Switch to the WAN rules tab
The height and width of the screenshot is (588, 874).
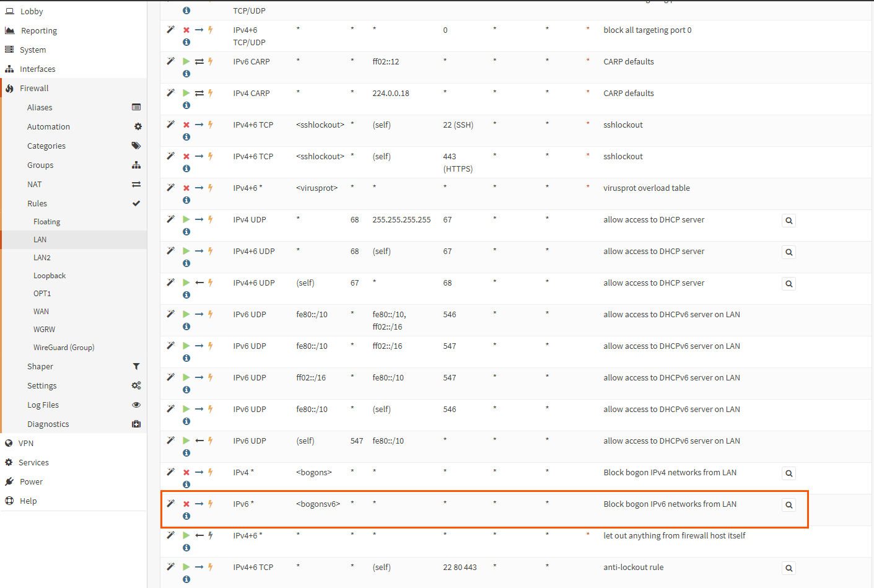(x=41, y=310)
